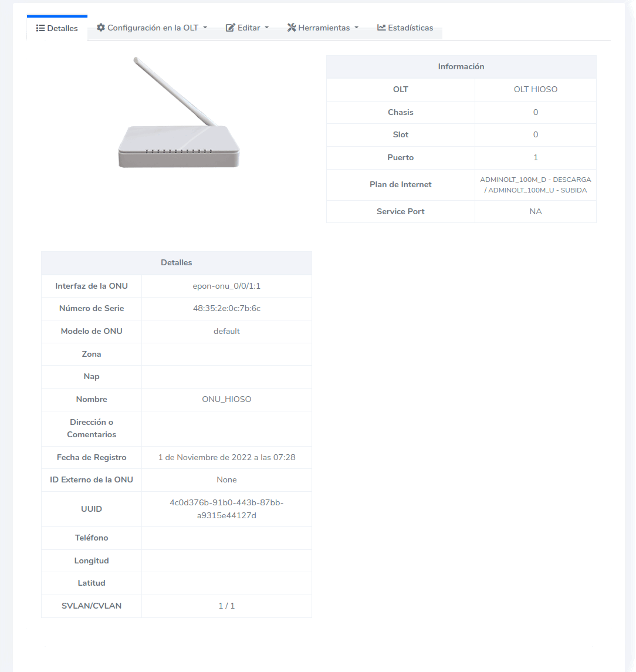Click the OLT HIOSO value cell
The height and width of the screenshot is (672, 636).
535,90
